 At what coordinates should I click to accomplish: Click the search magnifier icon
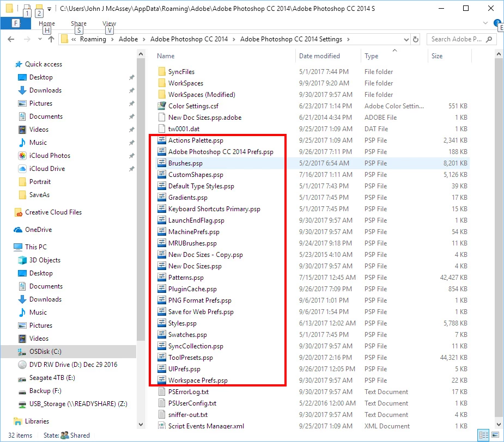(489, 39)
